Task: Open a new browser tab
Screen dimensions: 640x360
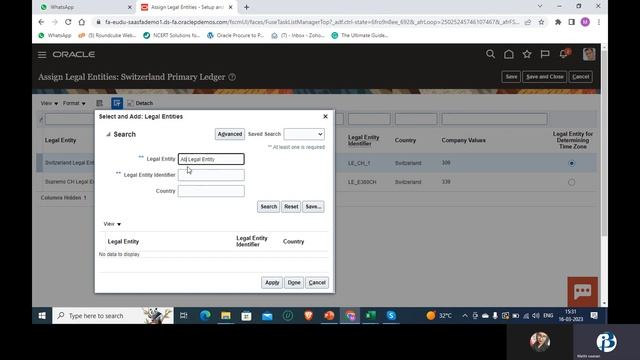Action: click(247, 7)
